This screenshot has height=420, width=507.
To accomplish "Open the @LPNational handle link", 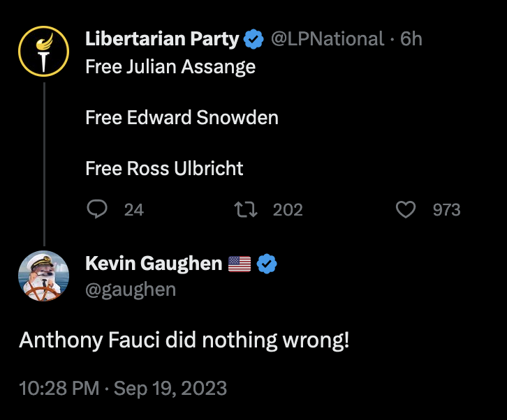I will (x=328, y=39).
